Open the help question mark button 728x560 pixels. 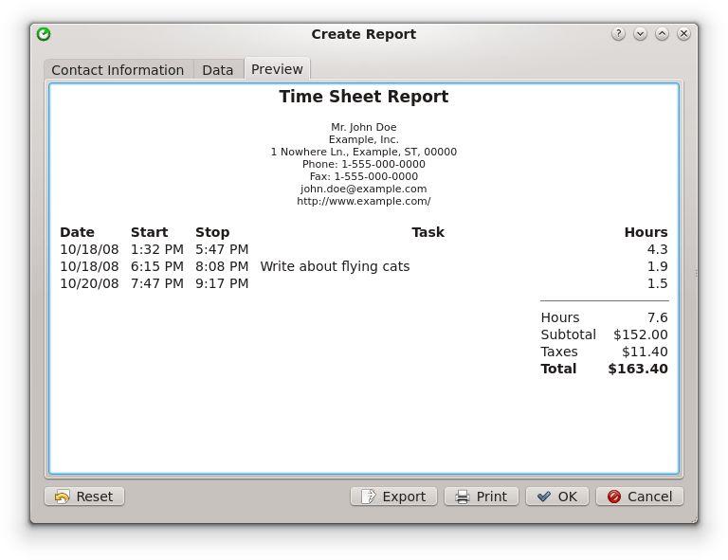click(618, 33)
